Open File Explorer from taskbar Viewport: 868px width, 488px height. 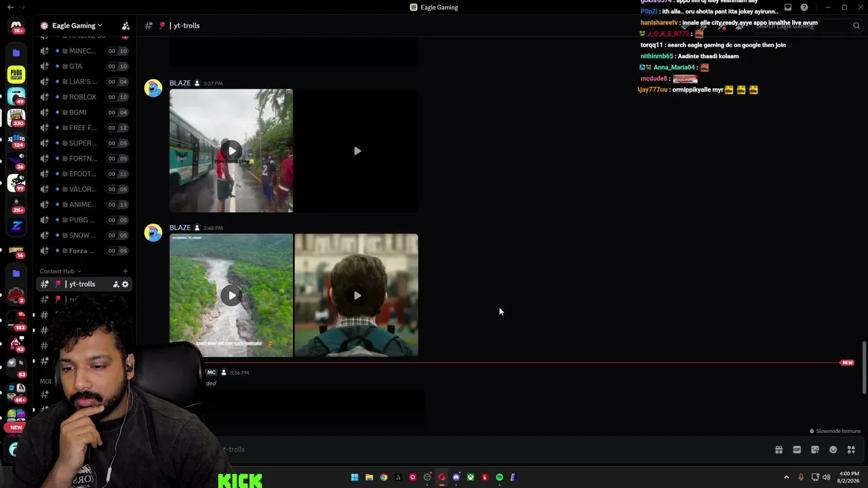[x=369, y=477]
